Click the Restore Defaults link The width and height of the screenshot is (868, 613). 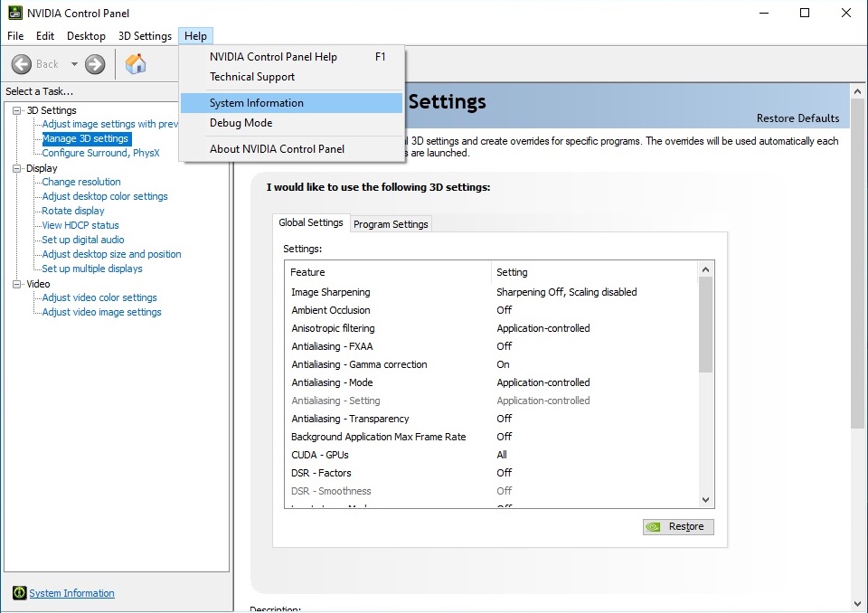coord(797,118)
